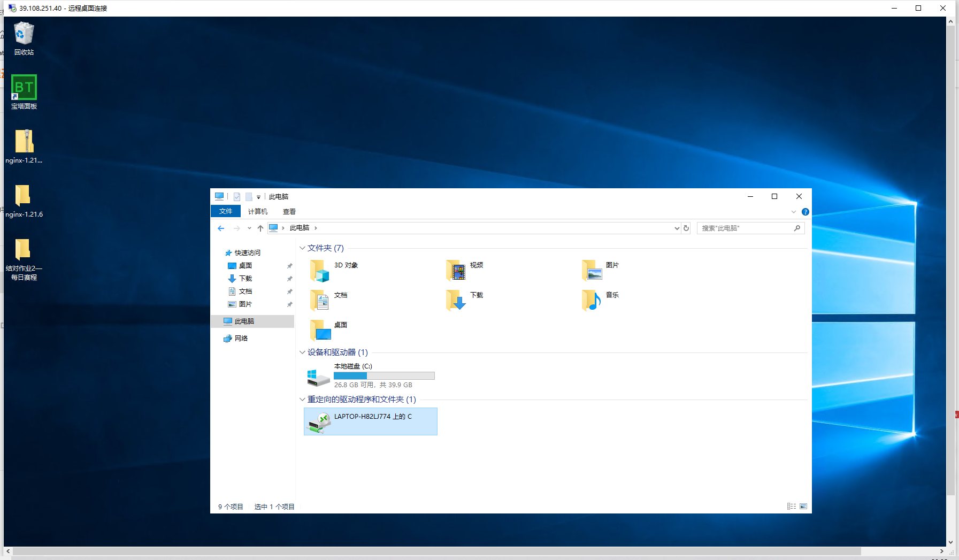Collapse the 重定向的驱动程序和文件夹 (1) group
Screen dimensions: 959x560
pyautogui.click(x=302, y=400)
